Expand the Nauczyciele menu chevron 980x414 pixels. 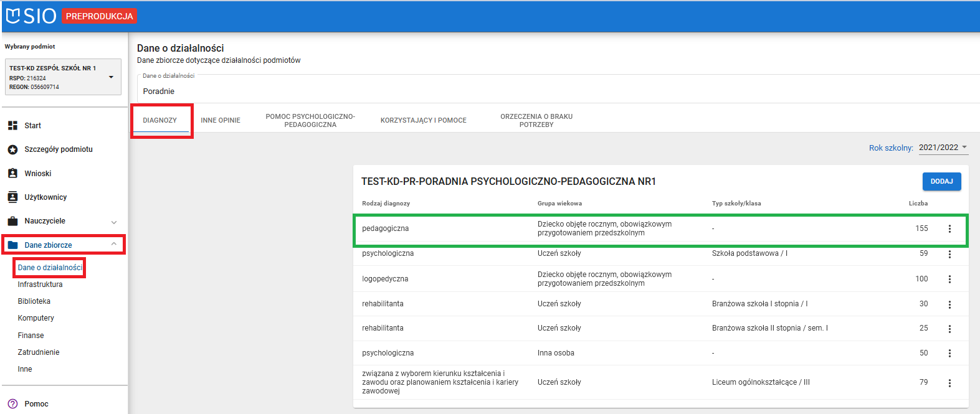[x=114, y=222]
